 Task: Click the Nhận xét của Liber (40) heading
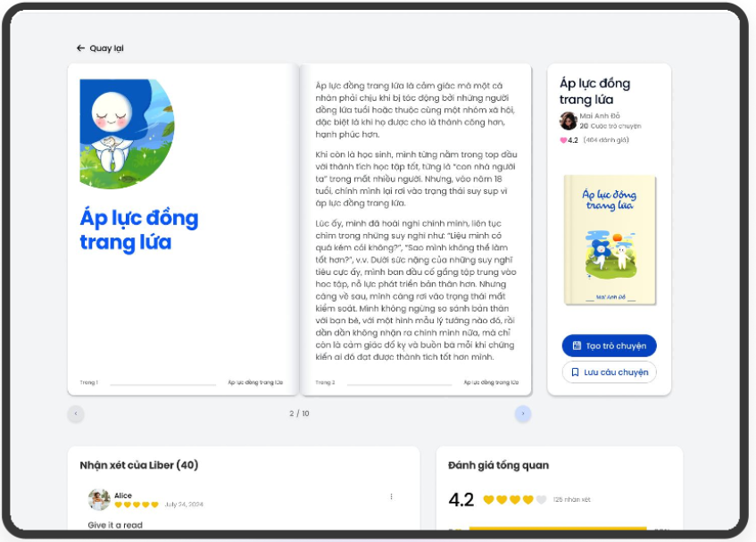(x=138, y=465)
